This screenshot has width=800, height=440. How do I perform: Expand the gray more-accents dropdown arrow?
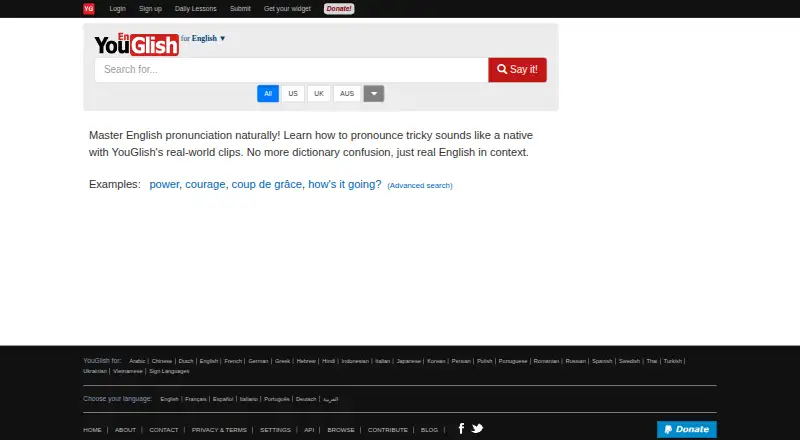[374, 93]
